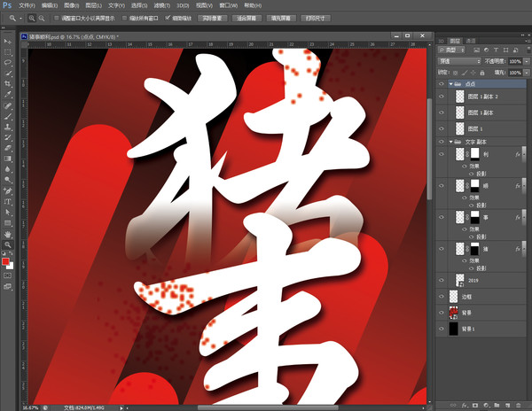Select the Zoom tool in toolbox
The image size is (532, 411).
7,244
